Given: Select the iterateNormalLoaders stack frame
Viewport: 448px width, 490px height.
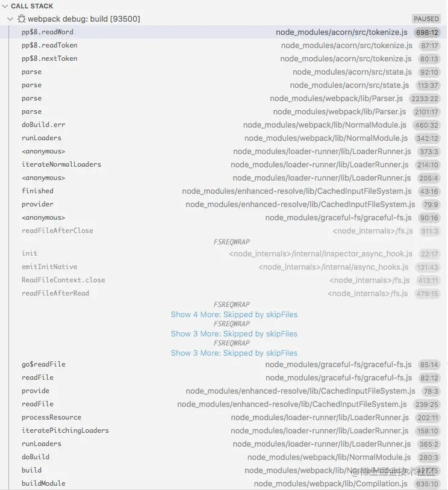Looking at the screenshot, I should 224,164.
